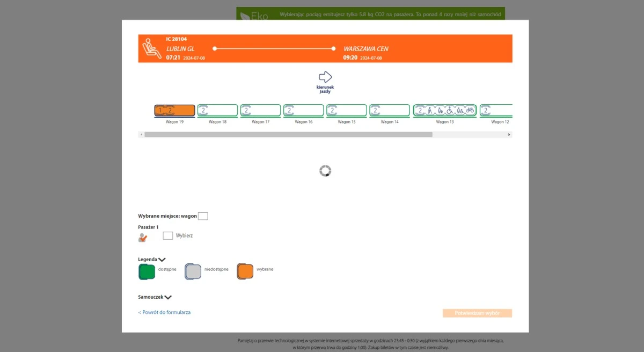Viewport: 644px width, 352px height.
Task: Expand the Samouczek tutorial section
Action: (168, 297)
